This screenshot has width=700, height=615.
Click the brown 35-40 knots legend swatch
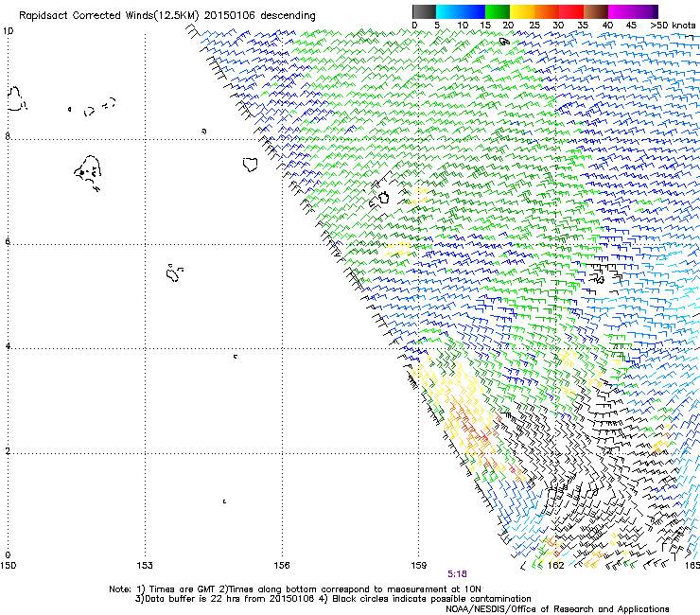[596, 11]
